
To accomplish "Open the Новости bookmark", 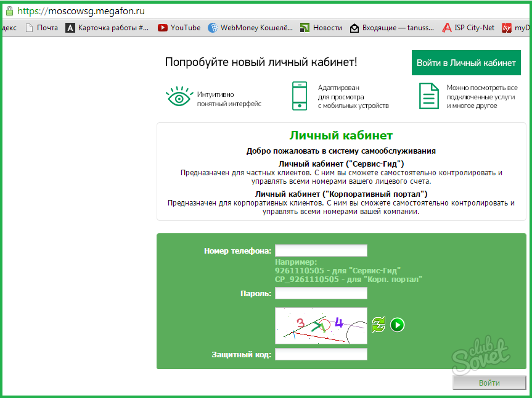I will [321, 28].
